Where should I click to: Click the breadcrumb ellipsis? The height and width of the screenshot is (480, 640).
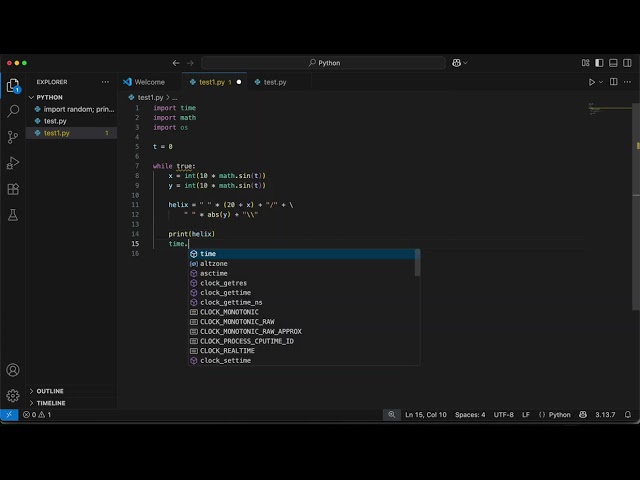(x=175, y=98)
